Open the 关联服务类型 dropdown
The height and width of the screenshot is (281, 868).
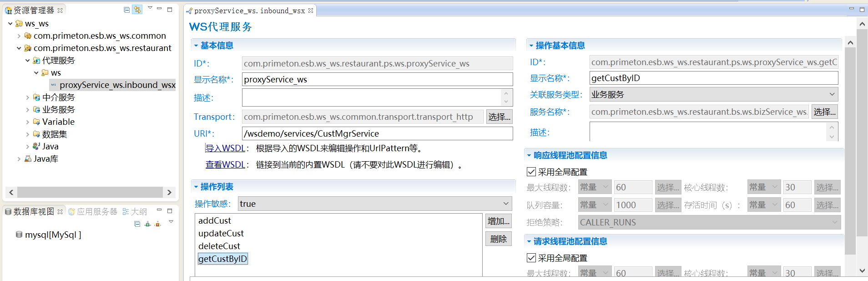[832, 94]
